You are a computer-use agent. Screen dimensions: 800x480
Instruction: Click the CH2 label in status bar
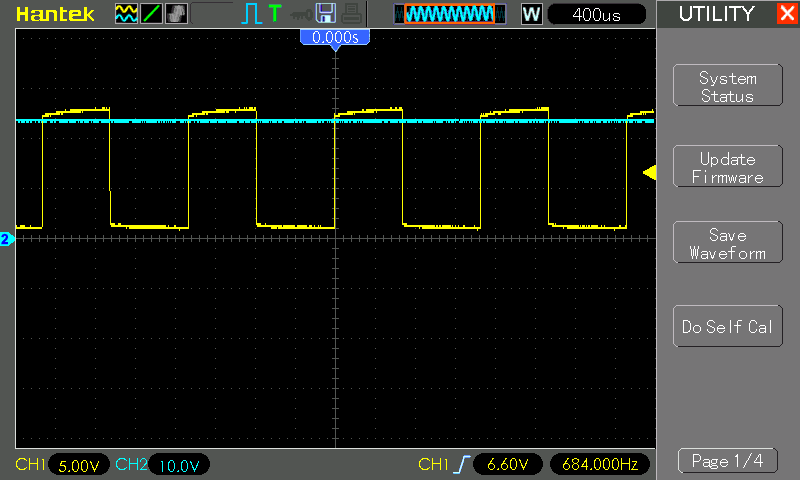pyautogui.click(x=131, y=465)
